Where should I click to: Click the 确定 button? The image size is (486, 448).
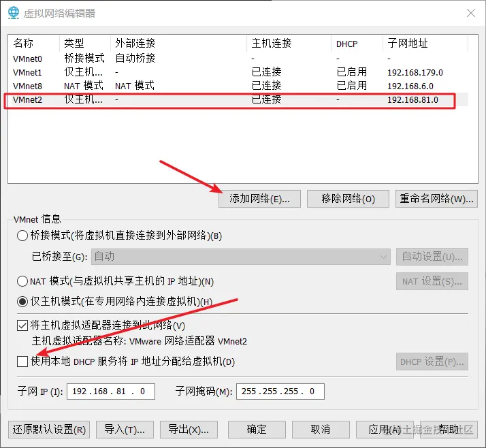click(x=257, y=430)
